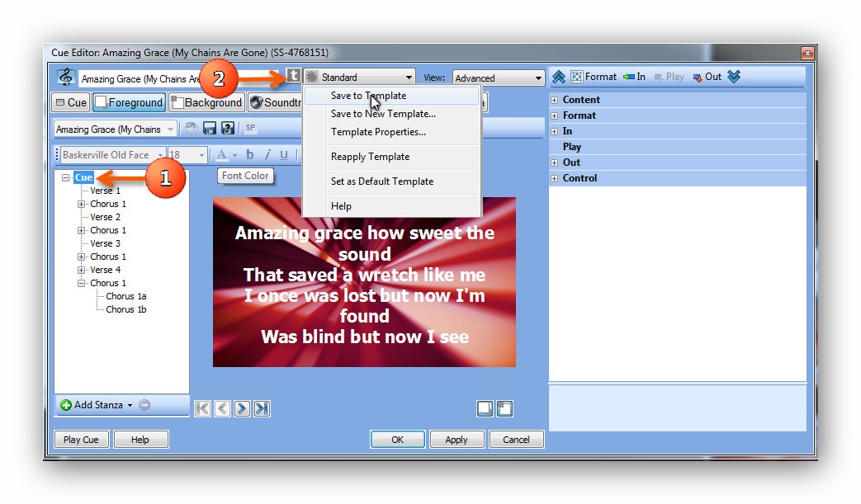Click the grayed Play toolbar item
The image size is (861, 504).
669,77
